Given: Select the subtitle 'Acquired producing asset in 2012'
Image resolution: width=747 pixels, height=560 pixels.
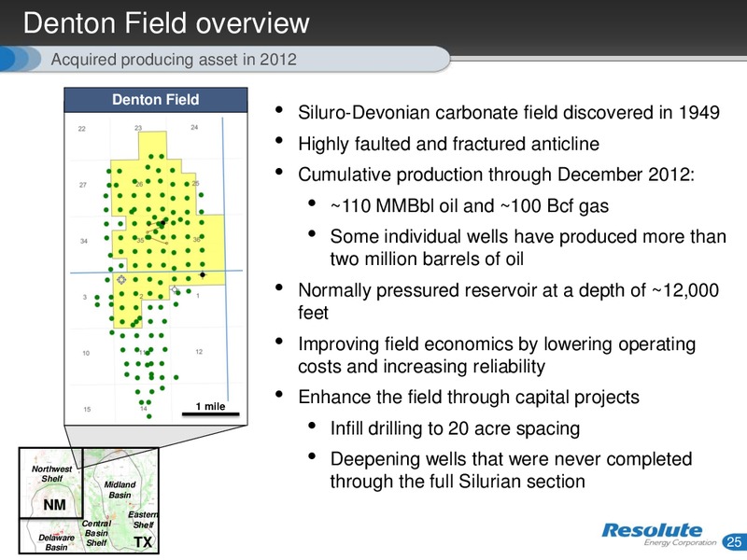Looking at the screenshot, I should coord(174,60).
